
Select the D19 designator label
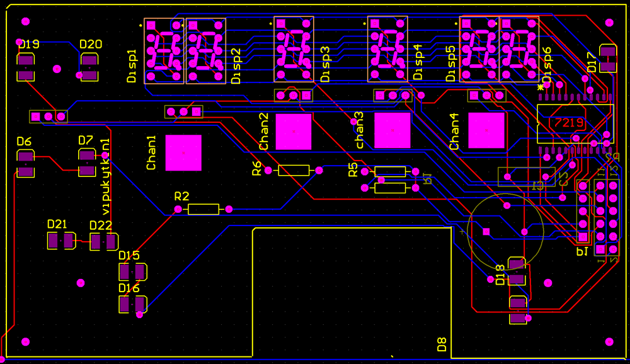coord(30,44)
